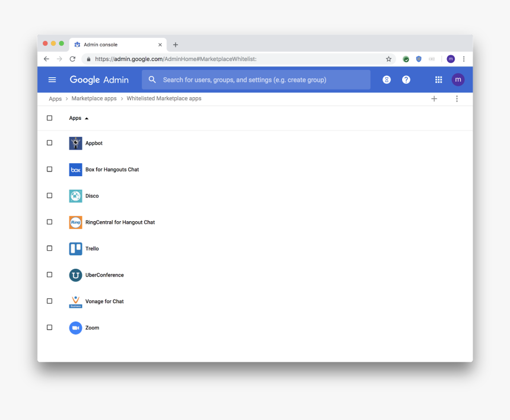510x420 pixels.
Task: Click the UberConference app icon
Action: pos(75,275)
